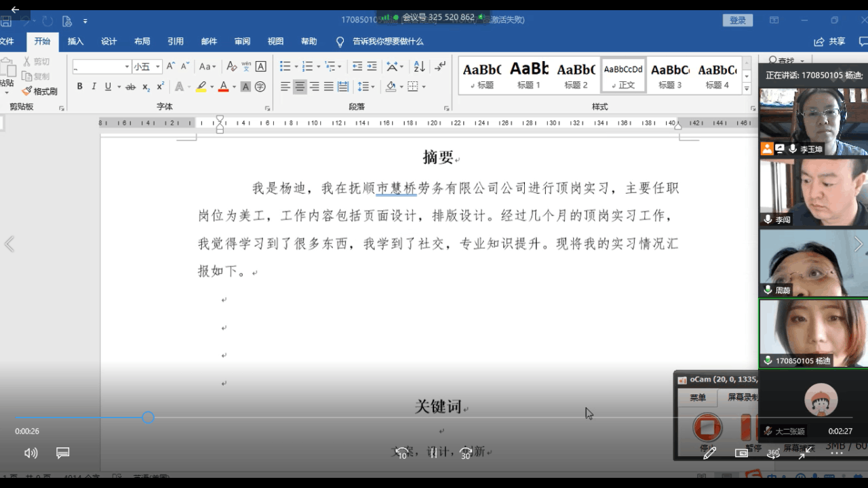Open the Borders dropdown arrow
The width and height of the screenshot is (868, 488).
coord(424,87)
